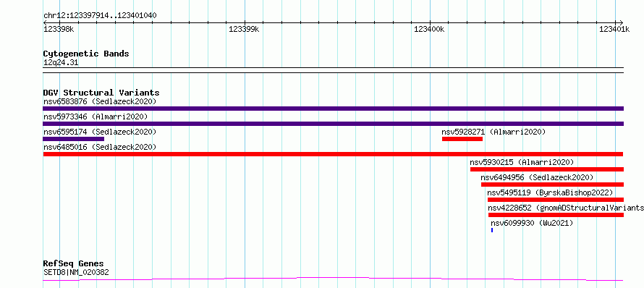
Task: Open the nsv6485016 (Sedlazeck2020) variant label
Action: pos(100,147)
